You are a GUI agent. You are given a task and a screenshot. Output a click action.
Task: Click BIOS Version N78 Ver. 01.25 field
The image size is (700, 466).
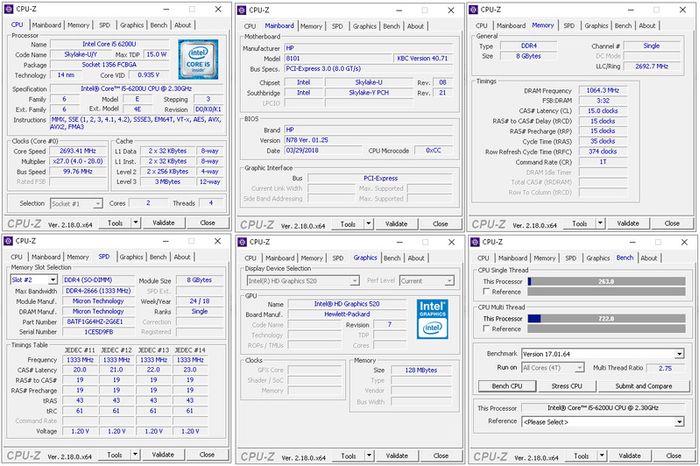pos(369,140)
